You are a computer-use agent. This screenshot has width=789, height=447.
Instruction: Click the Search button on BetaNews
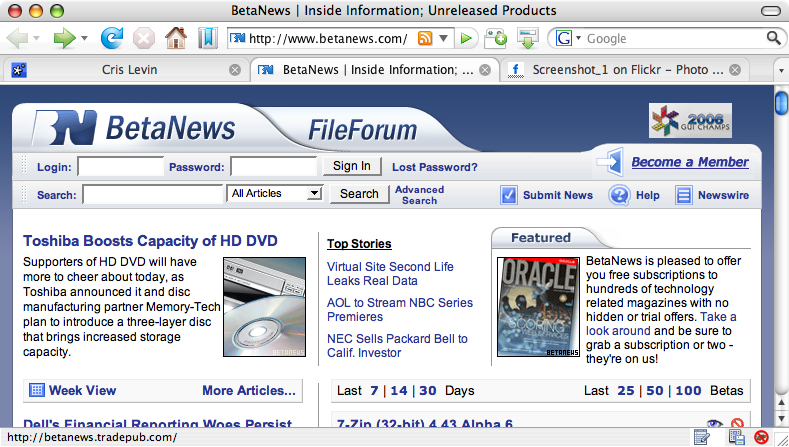pos(359,194)
